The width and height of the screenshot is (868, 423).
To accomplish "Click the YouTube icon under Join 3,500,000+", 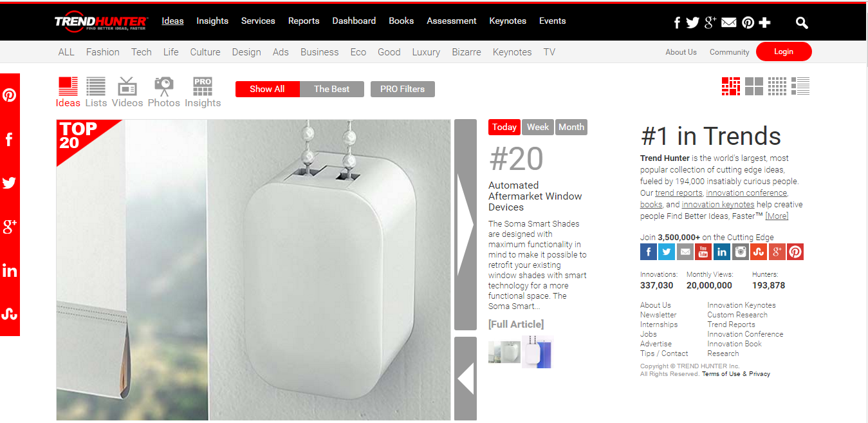I will 703,252.
